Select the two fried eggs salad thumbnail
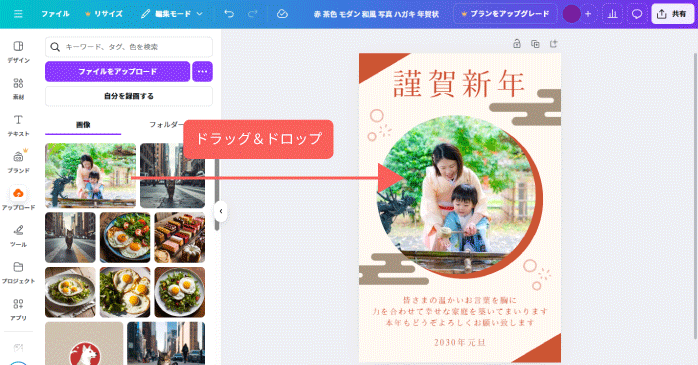This screenshot has height=365, width=698. tap(125, 292)
